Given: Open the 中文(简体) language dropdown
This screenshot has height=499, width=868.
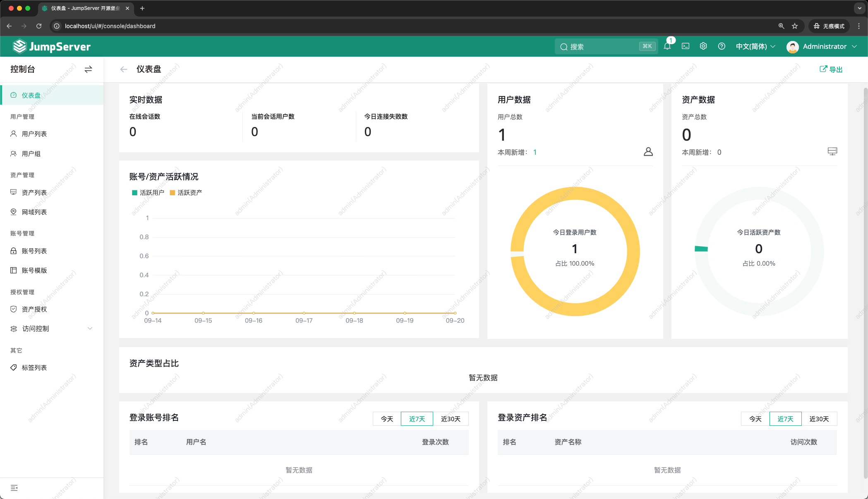Looking at the screenshot, I should pyautogui.click(x=755, y=46).
